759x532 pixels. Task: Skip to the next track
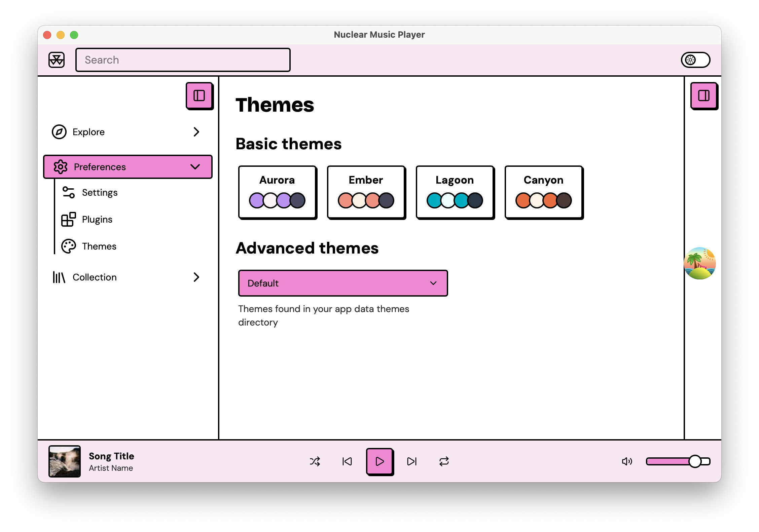click(412, 461)
